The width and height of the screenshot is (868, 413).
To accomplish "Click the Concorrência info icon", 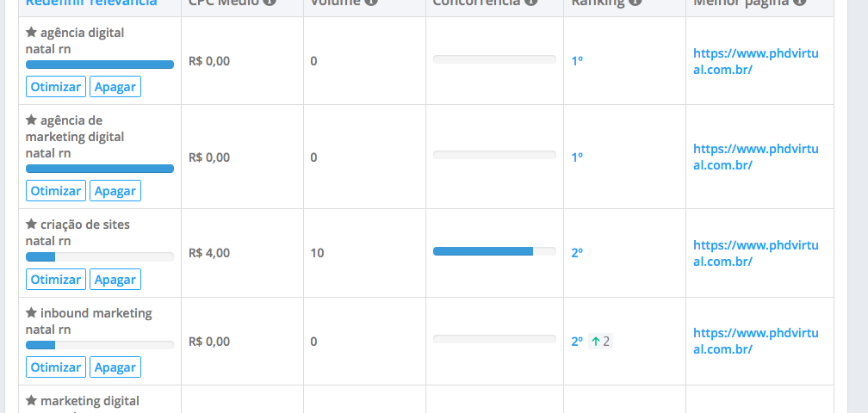I will (530, 2).
